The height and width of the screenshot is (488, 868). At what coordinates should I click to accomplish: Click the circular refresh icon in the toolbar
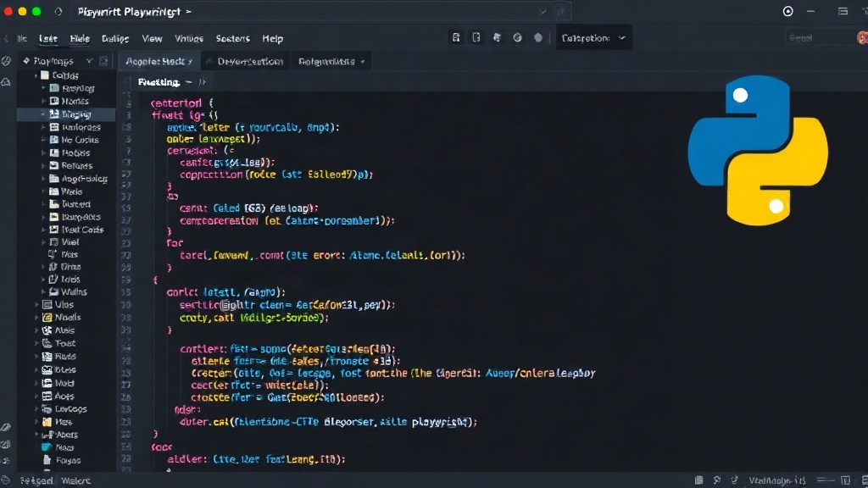[x=518, y=37]
